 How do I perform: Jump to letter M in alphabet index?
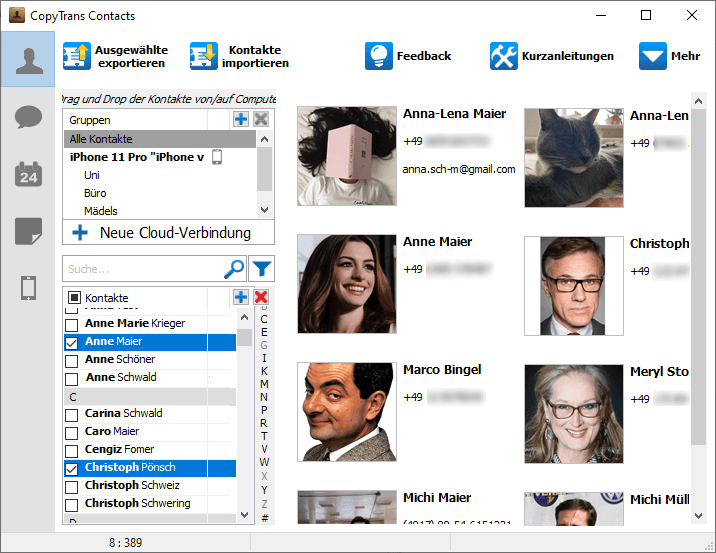(x=264, y=384)
